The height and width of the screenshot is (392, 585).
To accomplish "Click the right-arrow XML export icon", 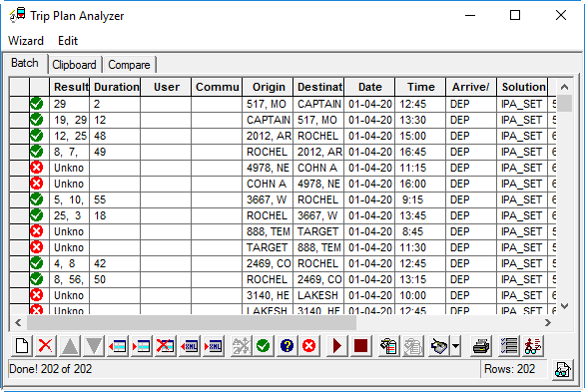I will [214, 346].
